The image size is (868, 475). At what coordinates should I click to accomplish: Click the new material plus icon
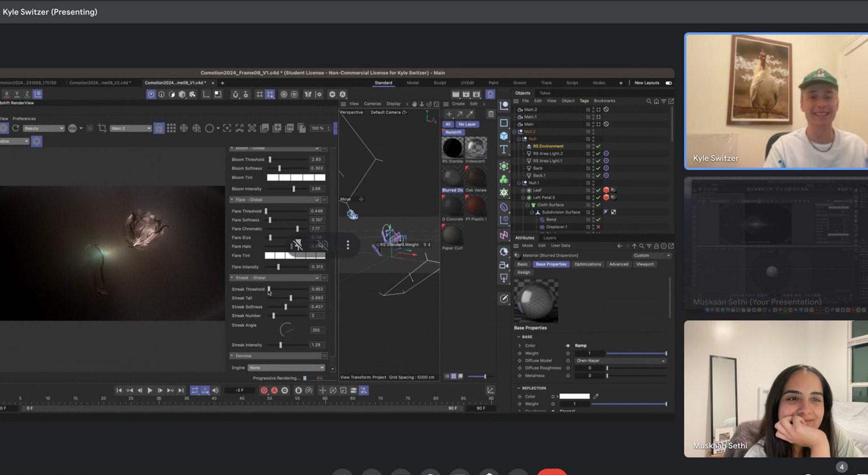[449, 114]
